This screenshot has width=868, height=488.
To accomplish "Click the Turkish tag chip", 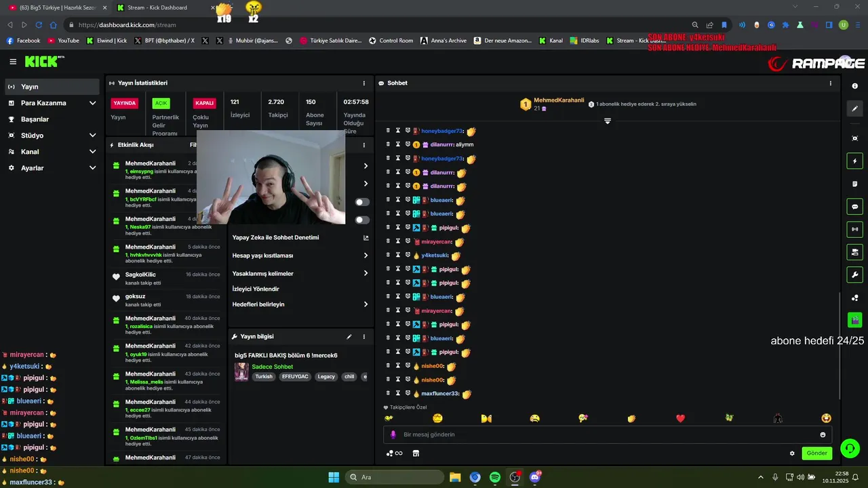I will [x=264, y=377].
